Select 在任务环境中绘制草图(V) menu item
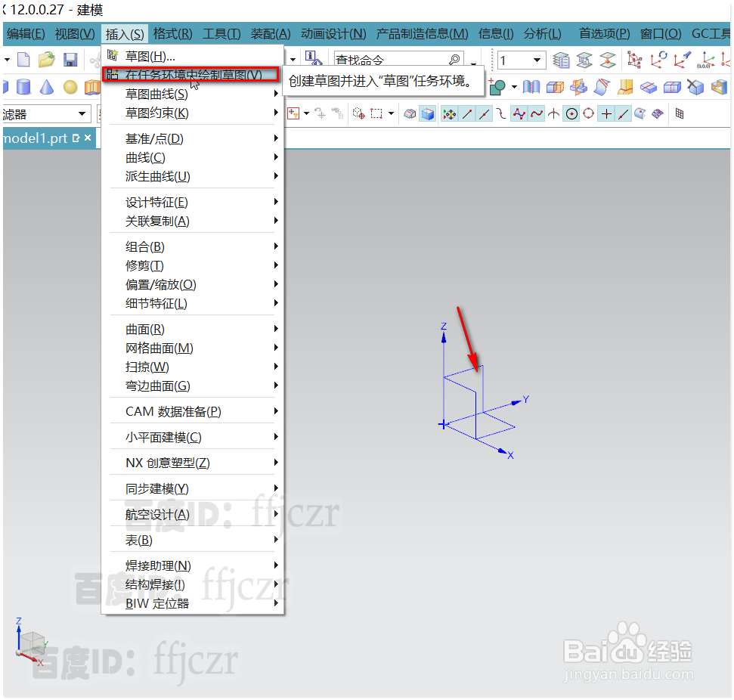Screen dimensions: 734x700 191,74
